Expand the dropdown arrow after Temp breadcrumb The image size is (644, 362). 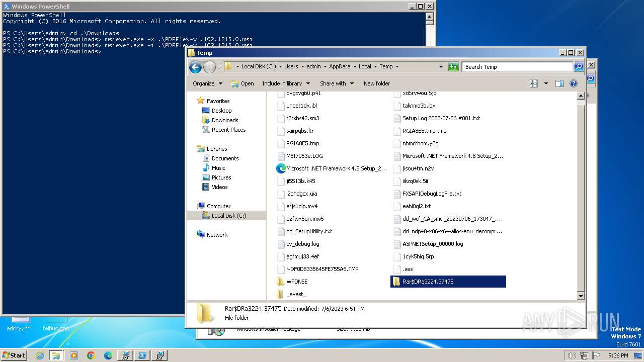[x=397, y=66]
